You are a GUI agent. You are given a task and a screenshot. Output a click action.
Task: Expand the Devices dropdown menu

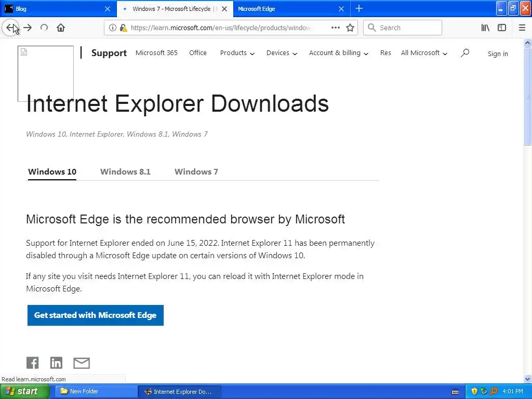coord(282,52)
